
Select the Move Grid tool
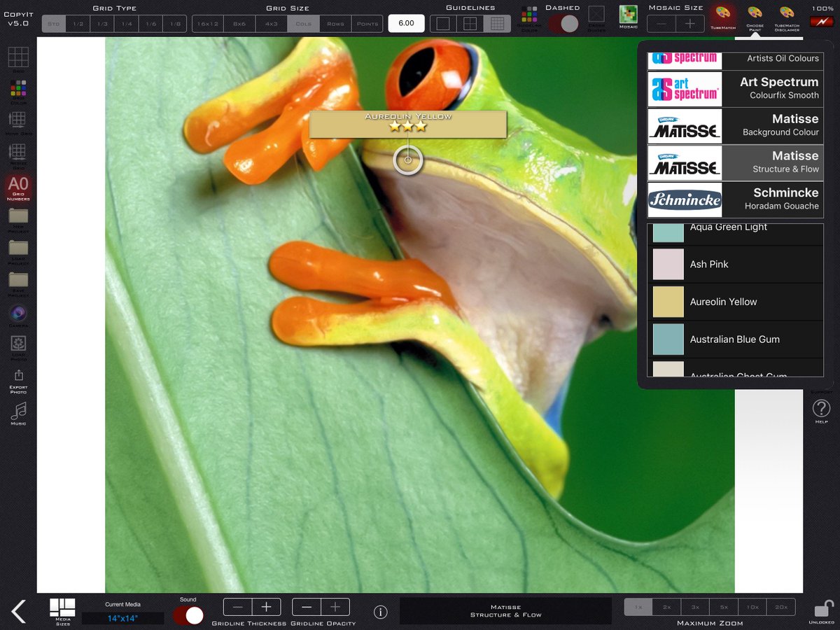[x=18, y=120]
